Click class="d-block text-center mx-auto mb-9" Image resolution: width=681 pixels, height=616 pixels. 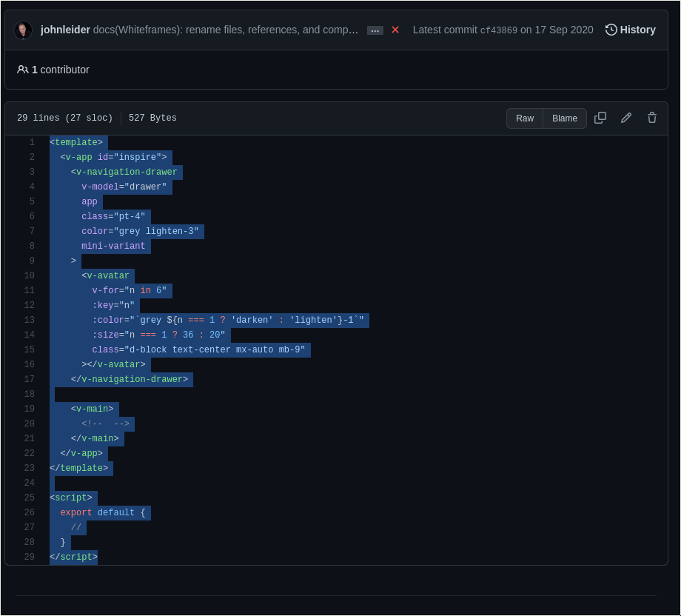click(x=198, y=349)
